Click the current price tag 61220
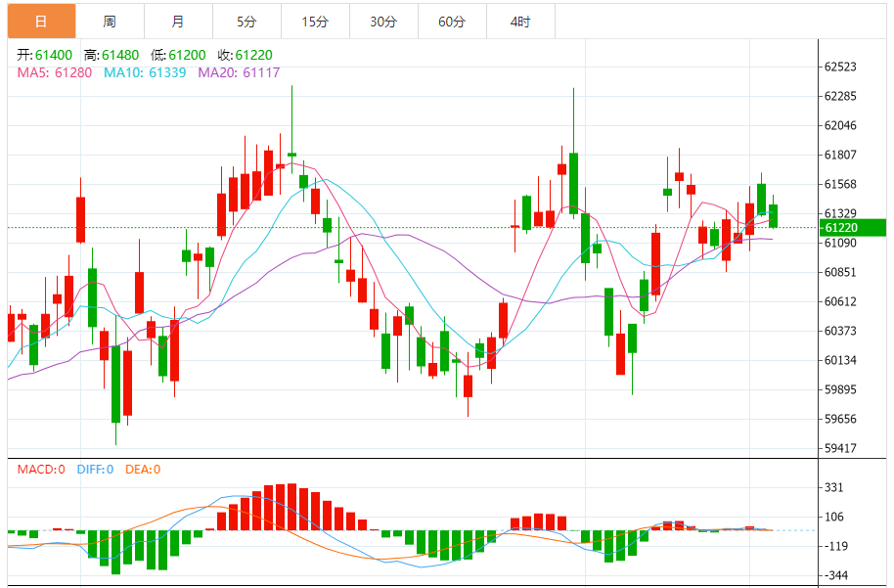The height and width of the screenshot is (588, 894). click(852, 228)
